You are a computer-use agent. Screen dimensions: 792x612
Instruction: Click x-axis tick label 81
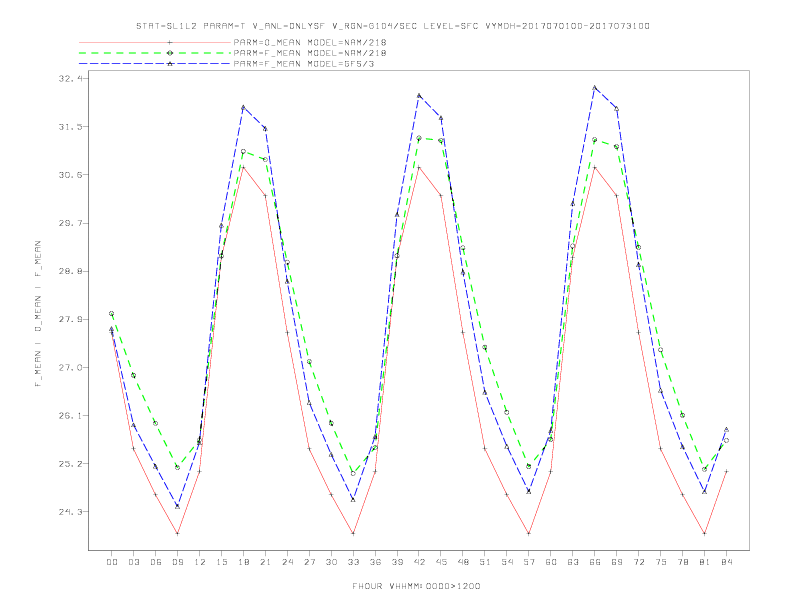(705, 562)
